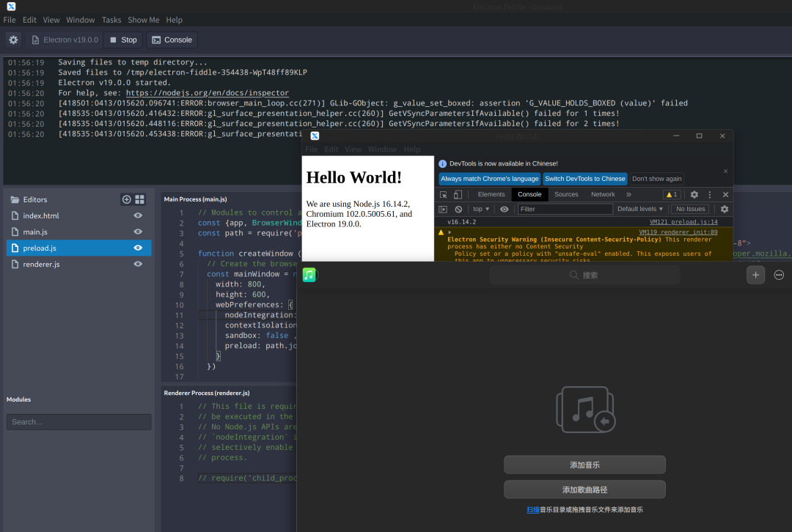This screenshot has height=532, width=792.
Task: Toggle visibility of index.html editor
Action: click(x=138, y=215)
